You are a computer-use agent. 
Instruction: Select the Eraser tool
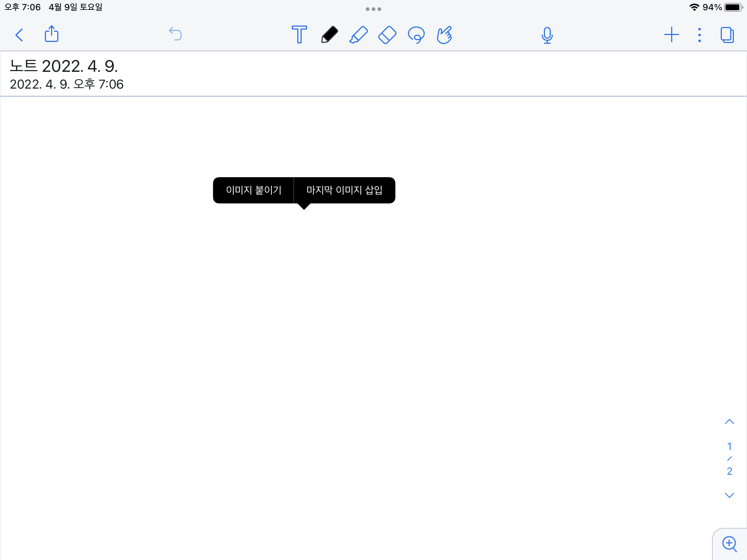point(387,35)
